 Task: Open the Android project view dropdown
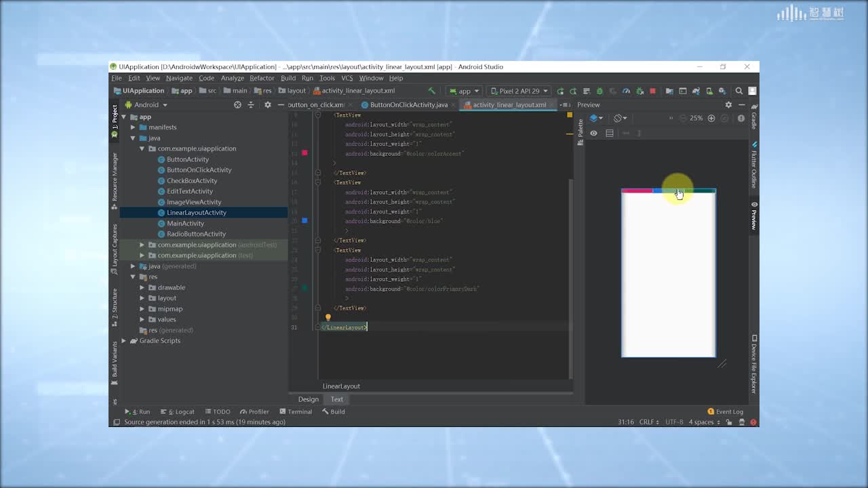(145, 105)
